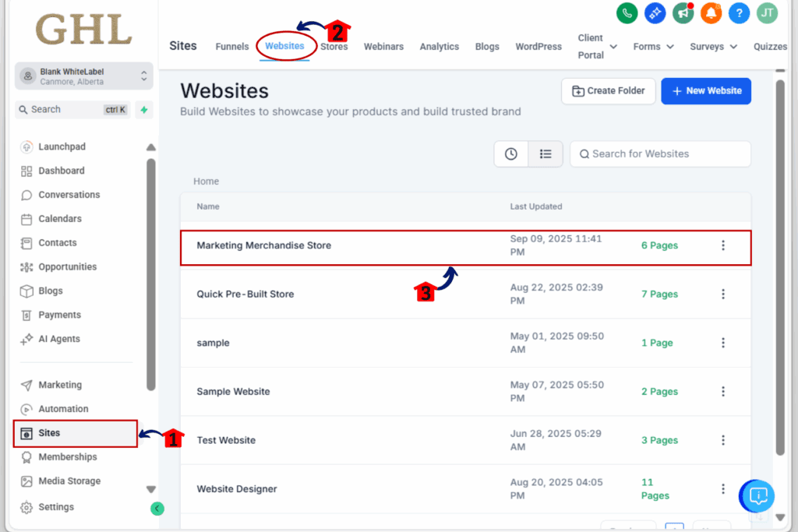Click the blue help question mark icon

pos(739,12)
